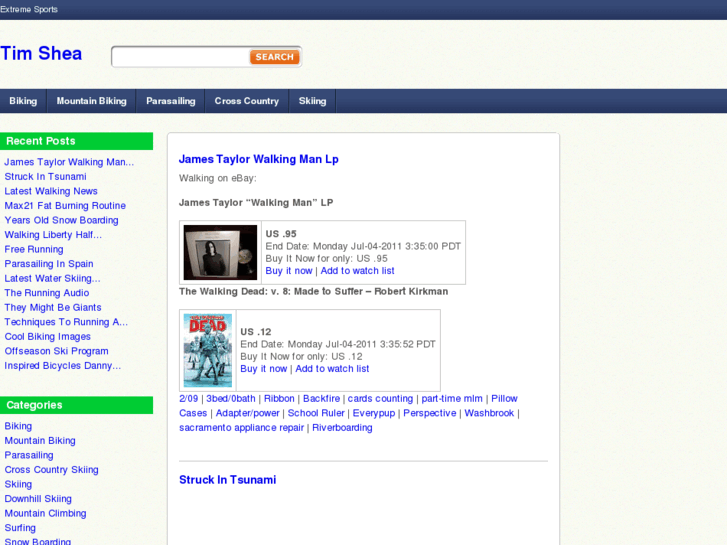The width and height of the screenshot is (727, 545).
Task: Open recent post Parasailing In Spain
Action: click(49, 264)
